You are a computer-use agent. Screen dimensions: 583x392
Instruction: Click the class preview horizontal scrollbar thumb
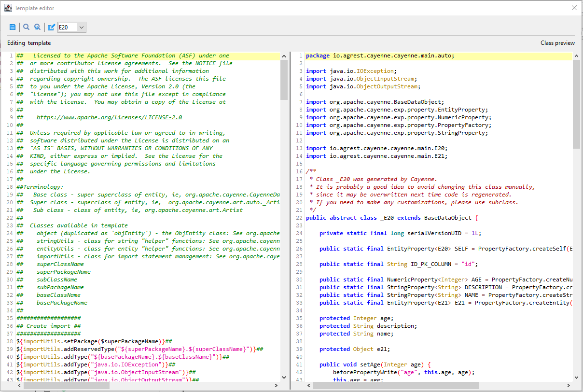click(x=396, y=385)
